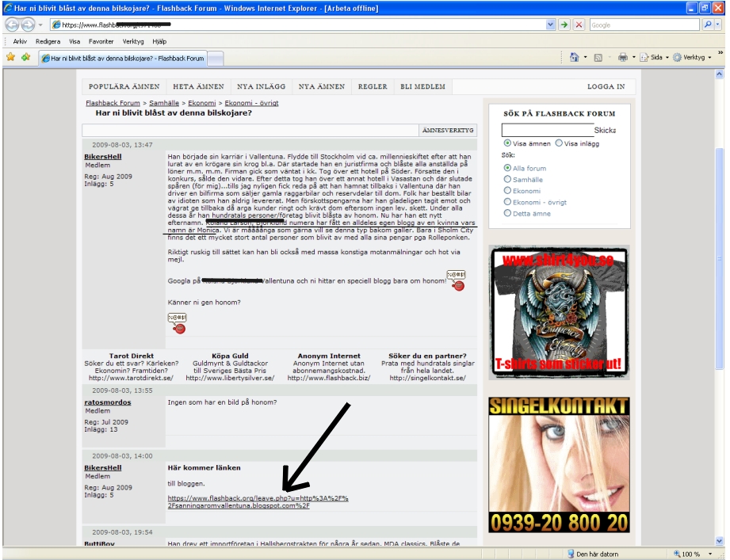The height and width of the screenshot is (560, 730).
Task: Select the Alla forum radio option
Action: tap(507, 168)
